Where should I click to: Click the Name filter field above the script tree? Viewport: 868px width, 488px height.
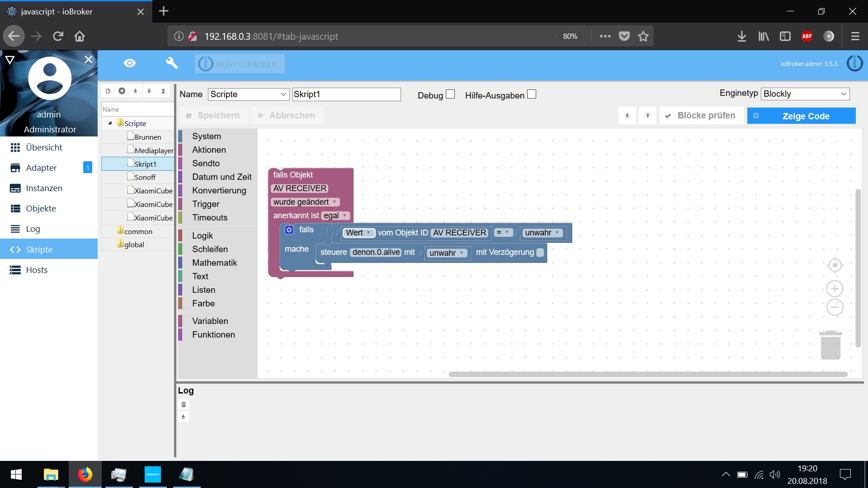[137, 109]
